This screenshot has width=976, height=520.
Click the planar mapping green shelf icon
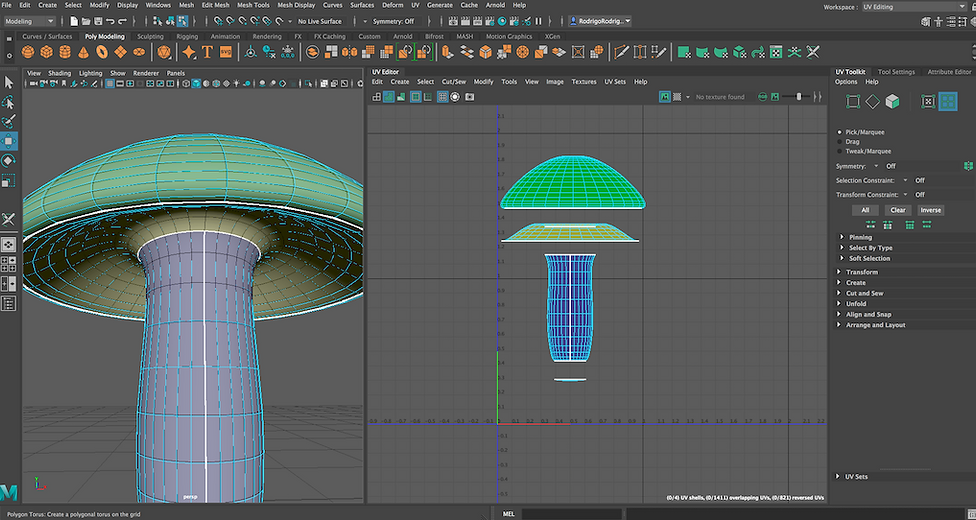684,52
